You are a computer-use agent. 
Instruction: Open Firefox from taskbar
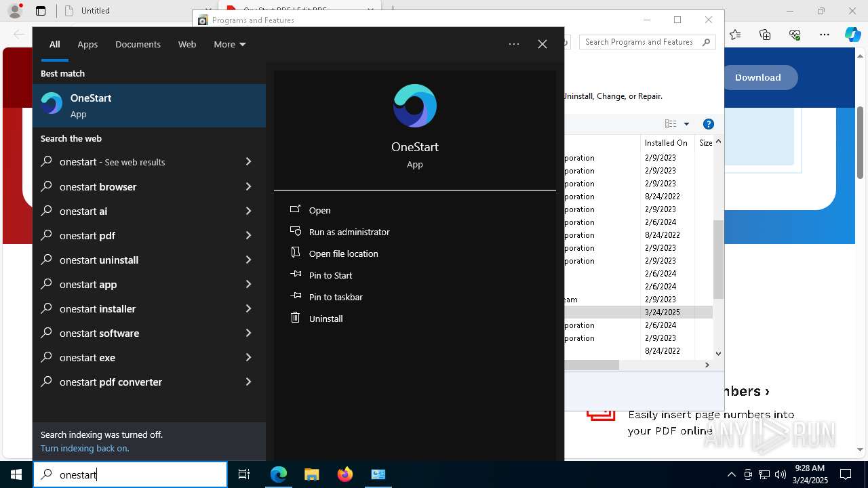(x=344, y=474)
